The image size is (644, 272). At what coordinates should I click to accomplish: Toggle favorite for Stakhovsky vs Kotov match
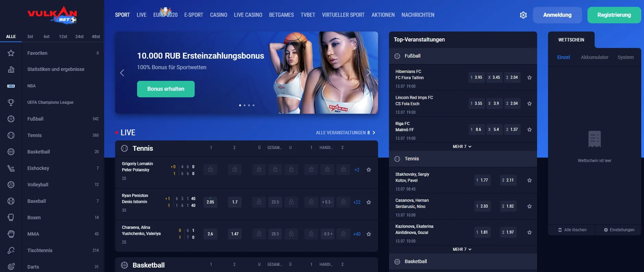point(530,180)
